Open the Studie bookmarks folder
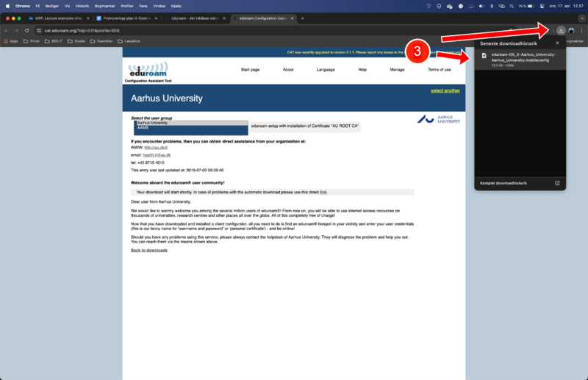 tap(76, 41)
